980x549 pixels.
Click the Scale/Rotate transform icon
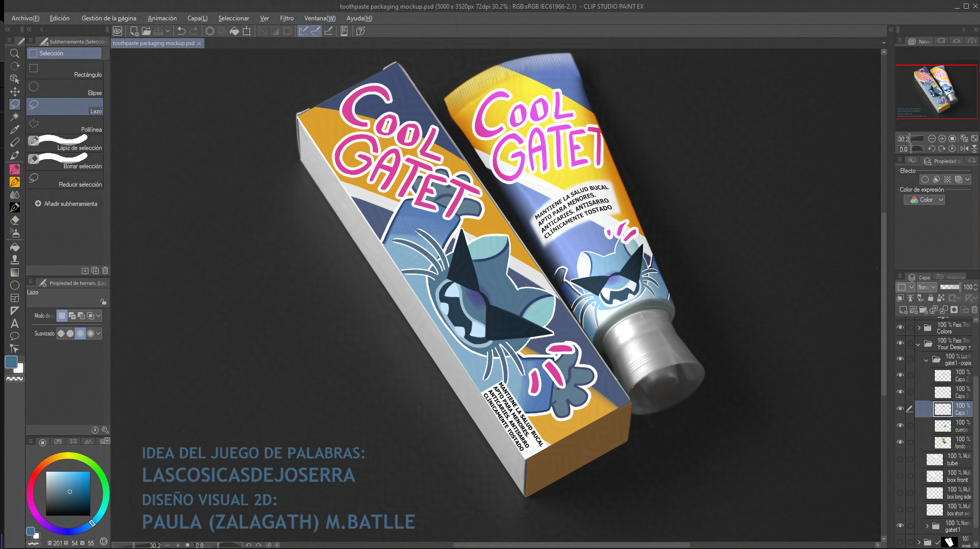coord(247,31)
